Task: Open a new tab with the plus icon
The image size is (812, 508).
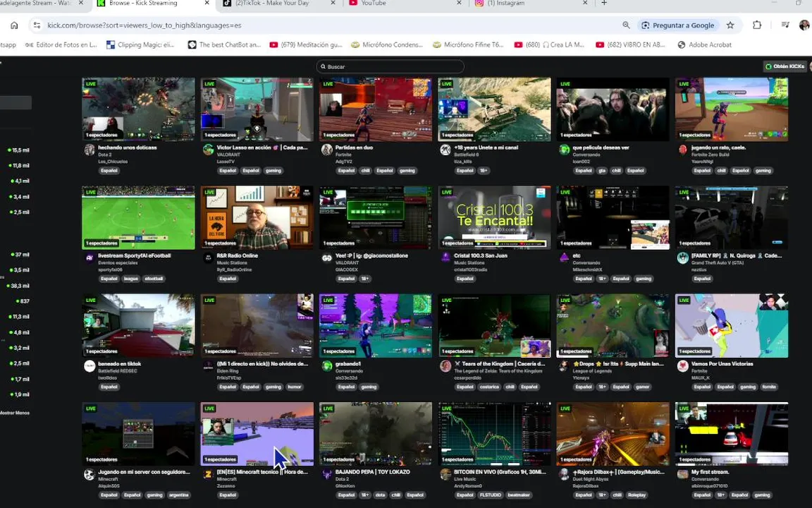Action: coord(604,3)
